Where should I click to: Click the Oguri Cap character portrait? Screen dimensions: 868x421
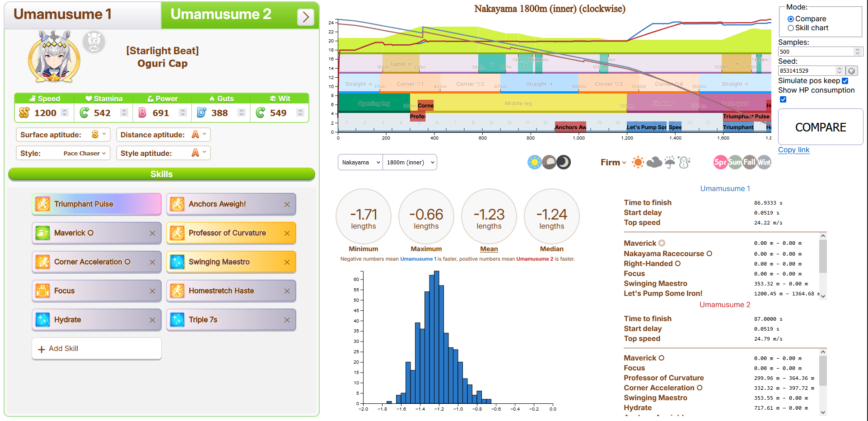click(x=54, y=57)
